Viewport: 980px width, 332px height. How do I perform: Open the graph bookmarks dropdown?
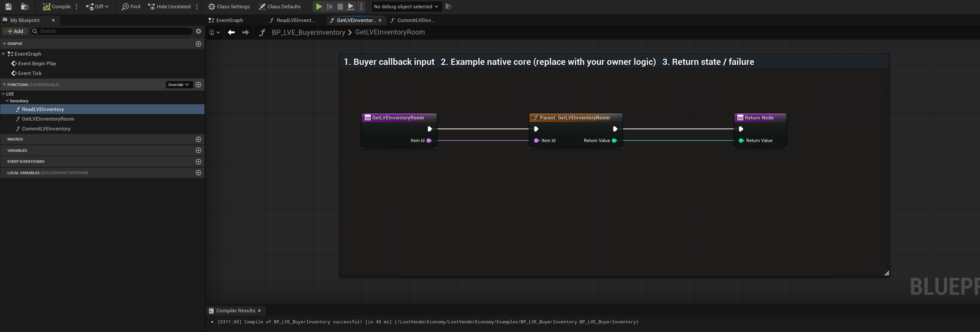click(x=215, y=32)
